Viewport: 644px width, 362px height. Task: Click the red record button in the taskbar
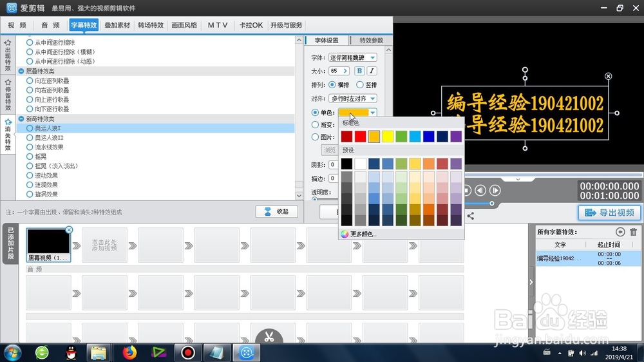coord(188,352)
